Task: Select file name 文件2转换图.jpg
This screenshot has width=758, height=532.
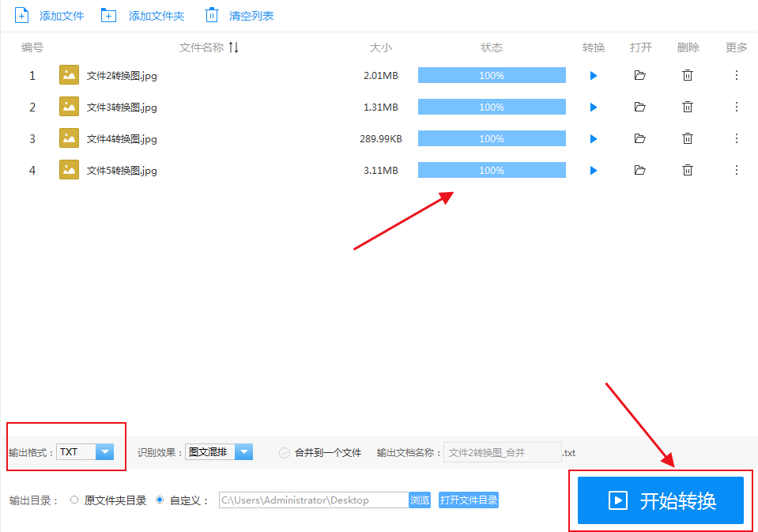Action: point(122,76)
